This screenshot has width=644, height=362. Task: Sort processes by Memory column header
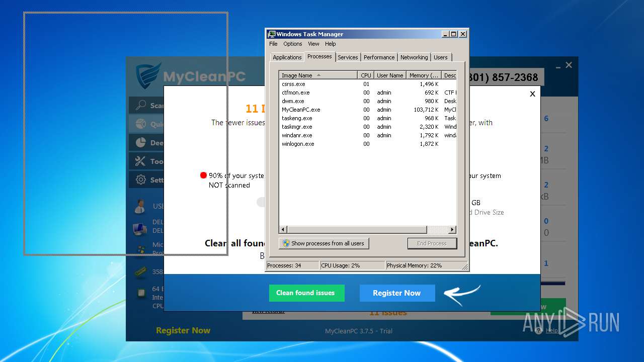[424, 75]
